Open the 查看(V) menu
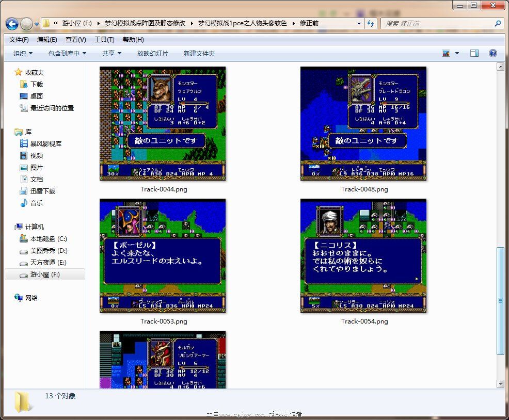The height and width of the screenshot is (420, 509). click(75, 40)
